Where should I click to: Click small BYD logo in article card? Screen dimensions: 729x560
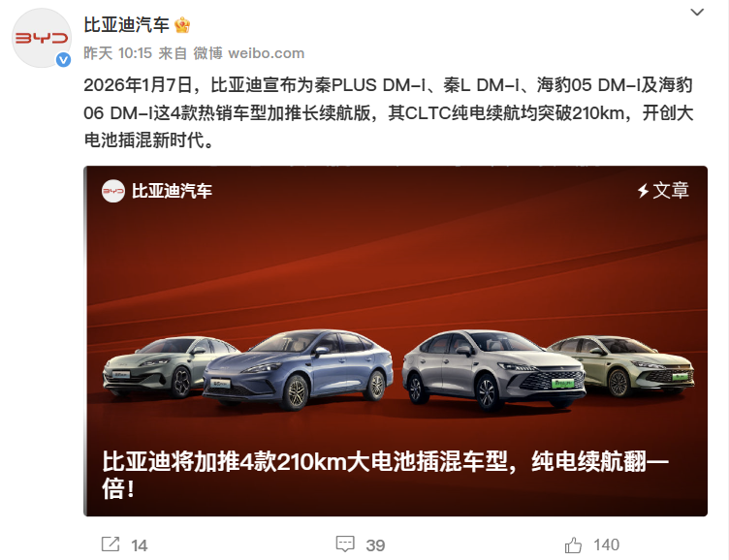tap(113, 191)
